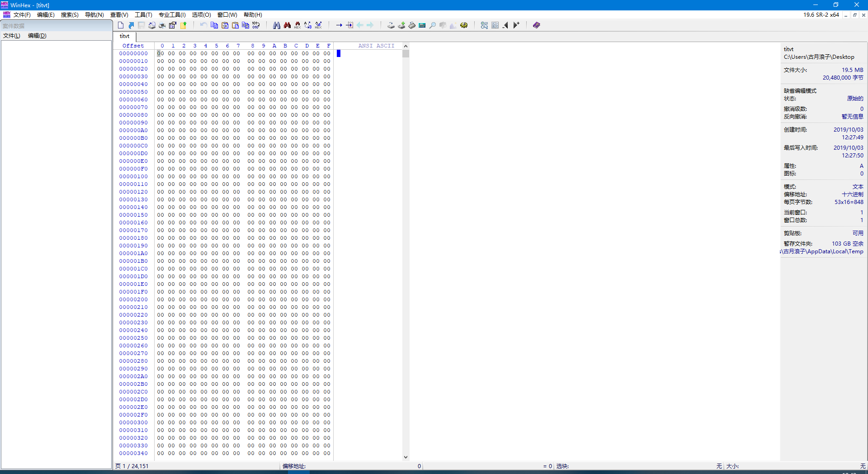
Task: Minimize the inner document window
Action: coord(846,15)
